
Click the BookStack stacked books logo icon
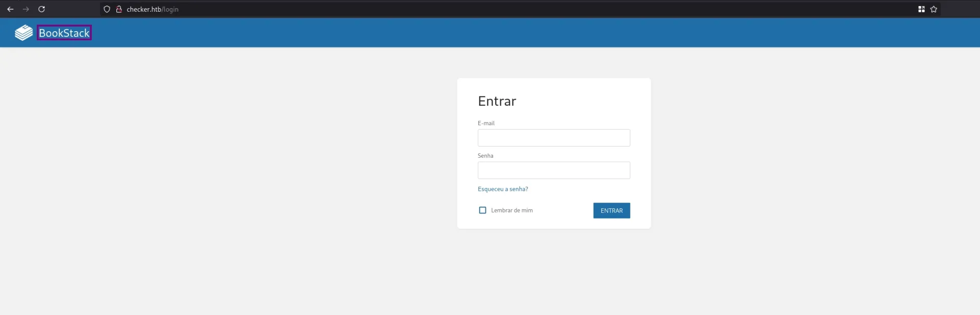click(23, 33)
